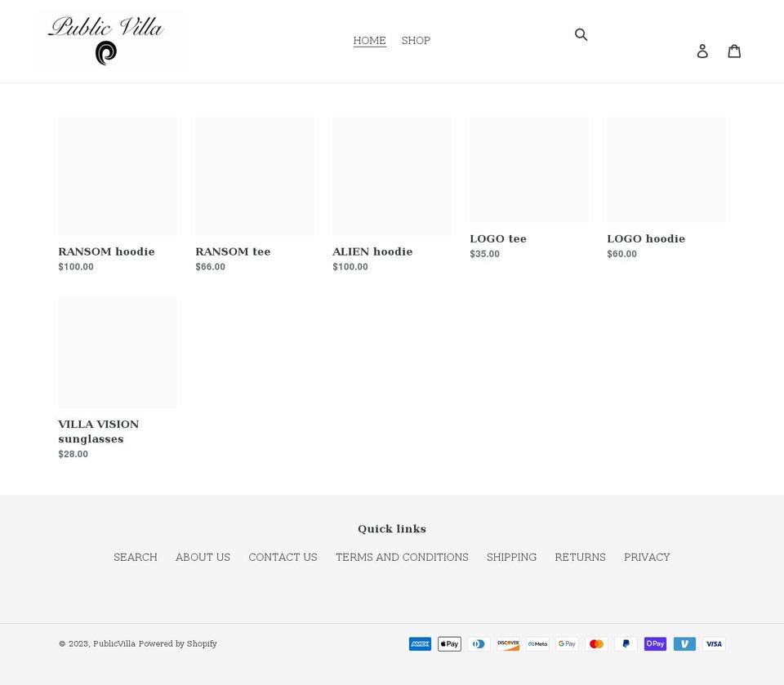This screenshot has width=784, height=685.
Task: Open the SHOP menu item
Action: [x=416, y=41]
